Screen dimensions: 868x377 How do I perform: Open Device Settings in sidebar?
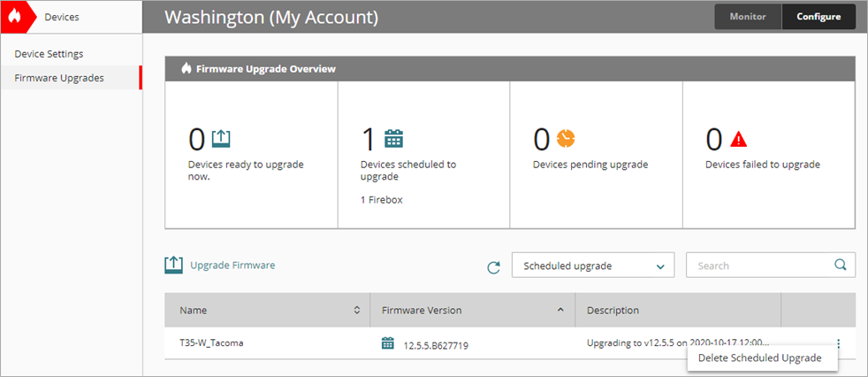[x=49, y=54]
